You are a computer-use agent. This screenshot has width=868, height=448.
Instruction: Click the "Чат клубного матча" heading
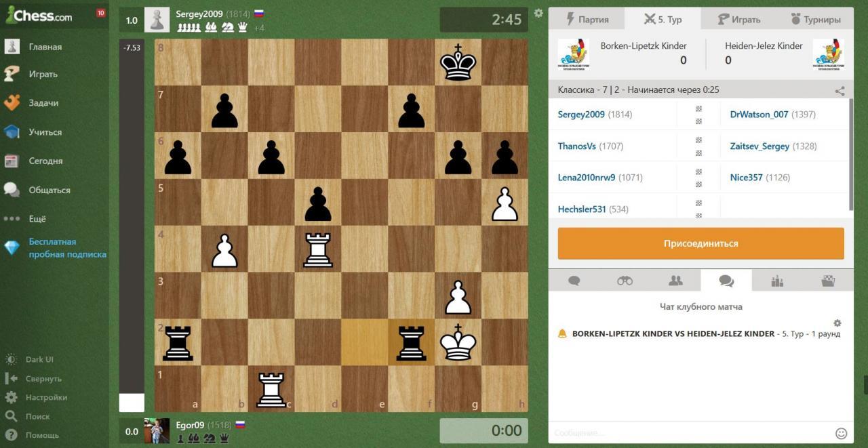(701, 307)
